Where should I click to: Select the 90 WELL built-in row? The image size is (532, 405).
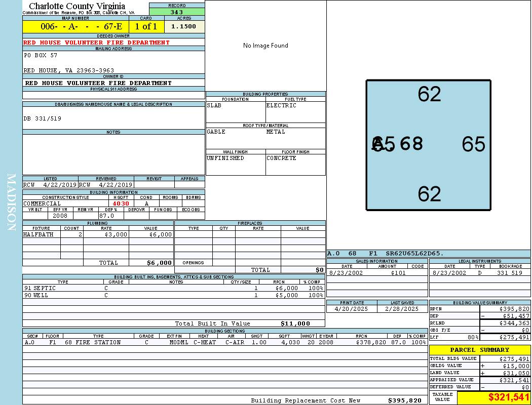point(174,295)
